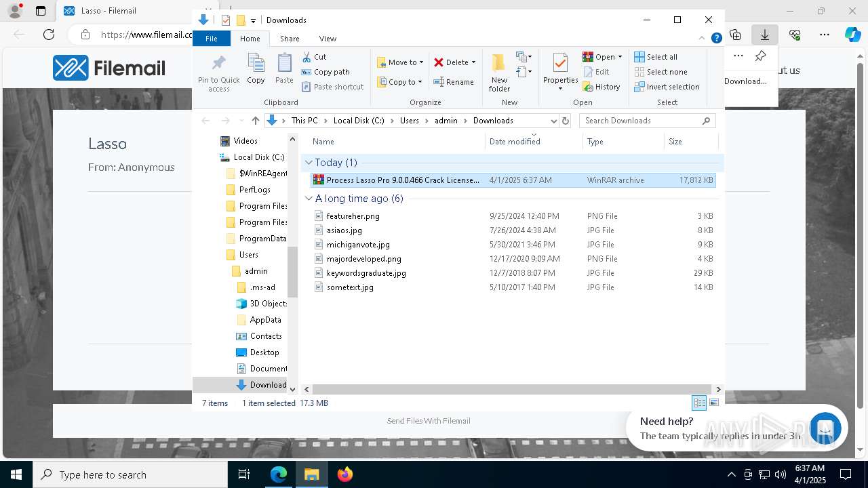The height and width of the screenshot is (488, 868).
Task: Open the Delete dropdown arrow
Action: (473, 62)
